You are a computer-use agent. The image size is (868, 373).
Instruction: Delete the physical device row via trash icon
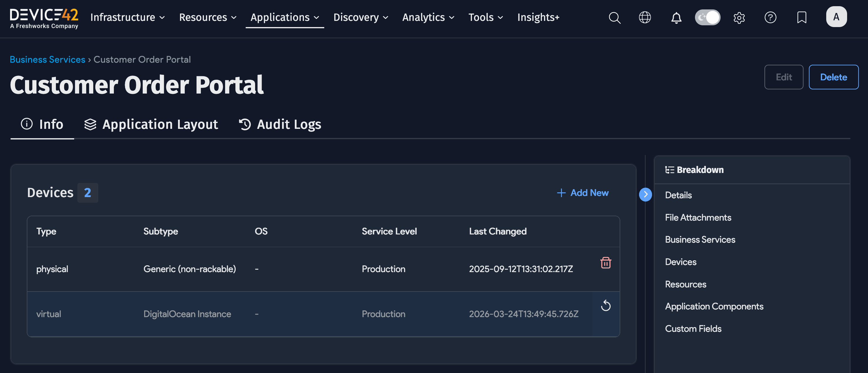click(606, 262)
